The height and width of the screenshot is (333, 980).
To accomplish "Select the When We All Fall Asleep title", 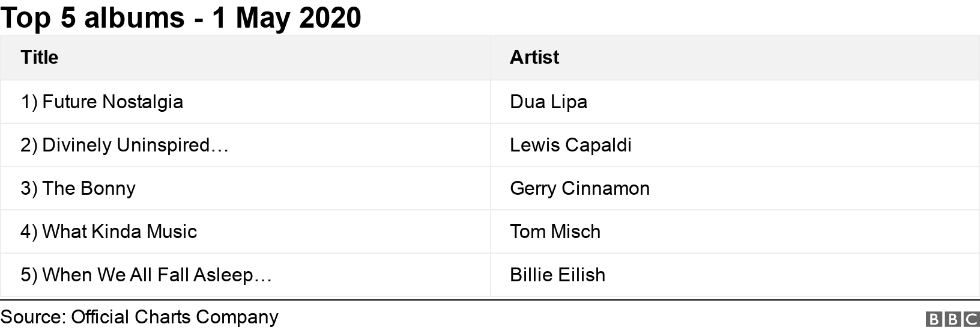I will (157, 275).
